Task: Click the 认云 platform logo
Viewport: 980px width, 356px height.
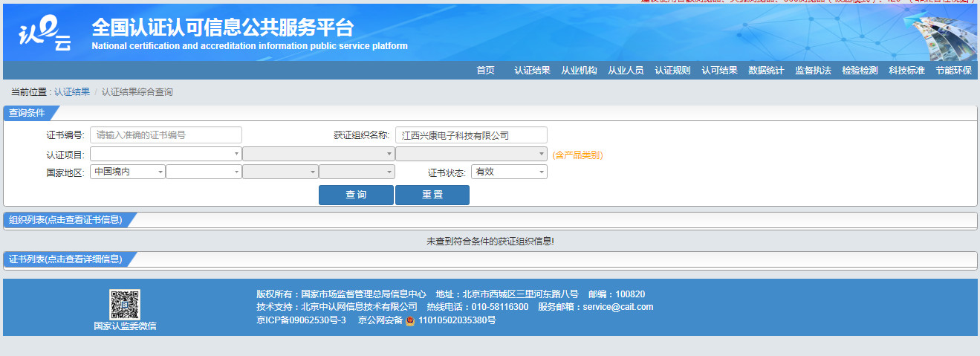Action: [45, 34]
